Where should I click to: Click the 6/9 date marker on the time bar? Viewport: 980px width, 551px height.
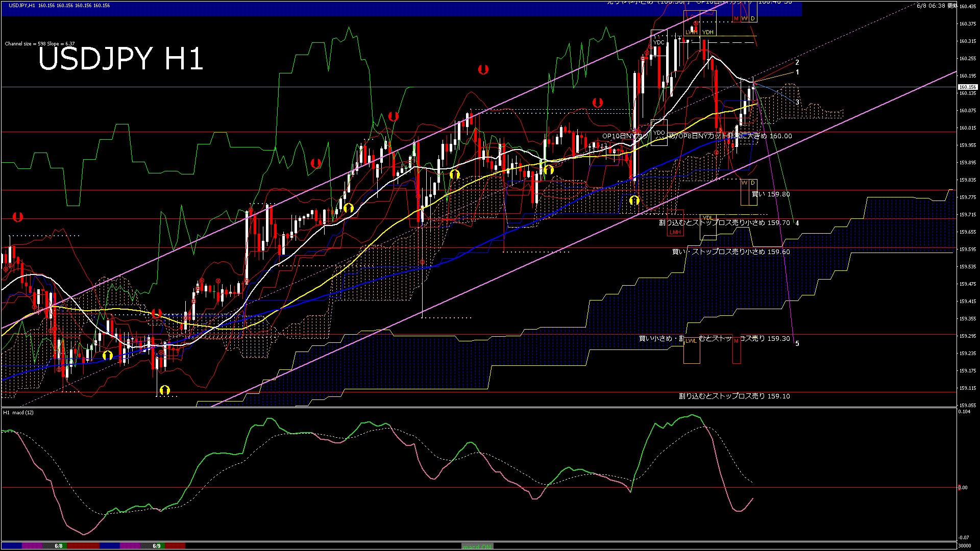pos(157,546)
